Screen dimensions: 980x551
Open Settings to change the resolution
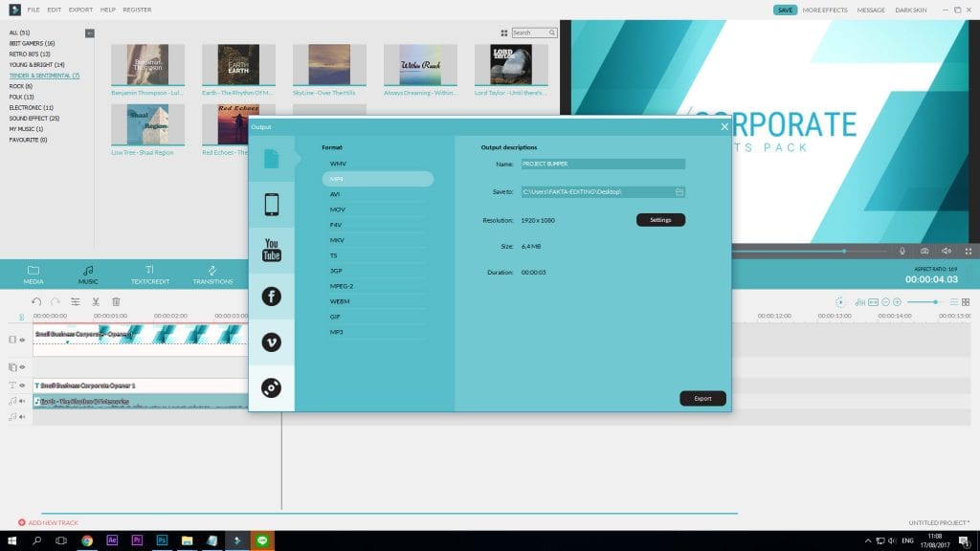tap(660, 221)
